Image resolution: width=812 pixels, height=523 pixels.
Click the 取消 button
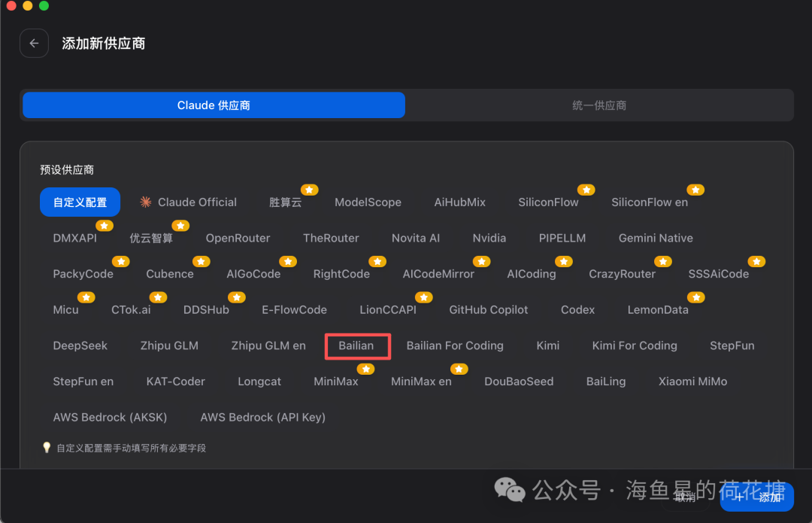pyautogui.click(x=685, y=497)
